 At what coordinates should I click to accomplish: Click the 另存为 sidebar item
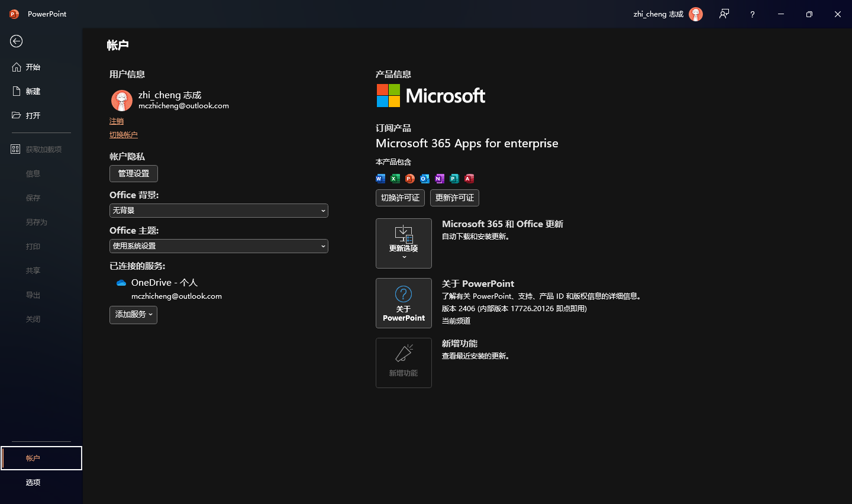tap(41, 222)
